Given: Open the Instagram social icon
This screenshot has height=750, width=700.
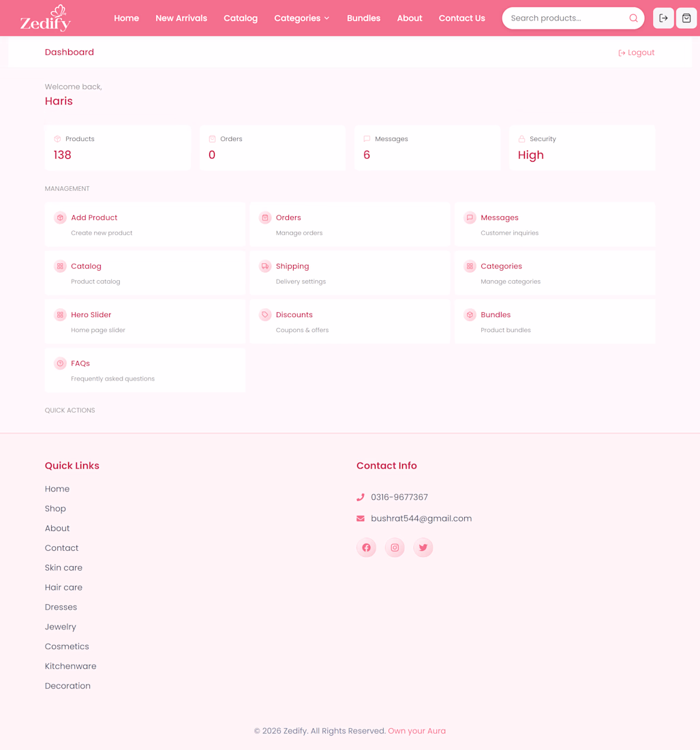Looking at the screenshot, I should 395,547.
